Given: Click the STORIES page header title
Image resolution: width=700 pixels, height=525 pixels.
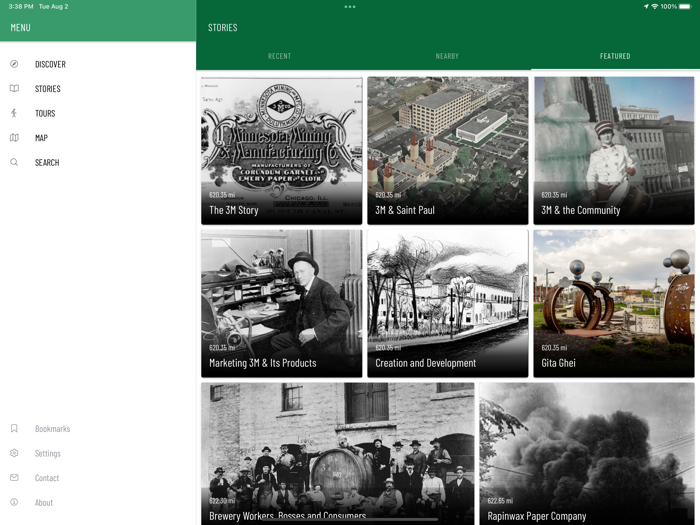Looking at the screenshot, I should coord(223,28).
